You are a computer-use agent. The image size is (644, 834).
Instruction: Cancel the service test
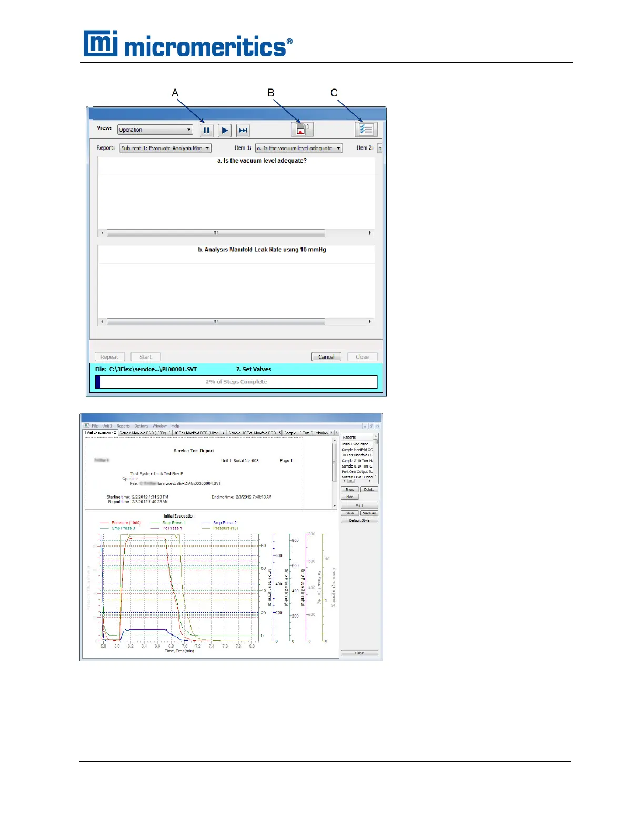coord(326,357)
